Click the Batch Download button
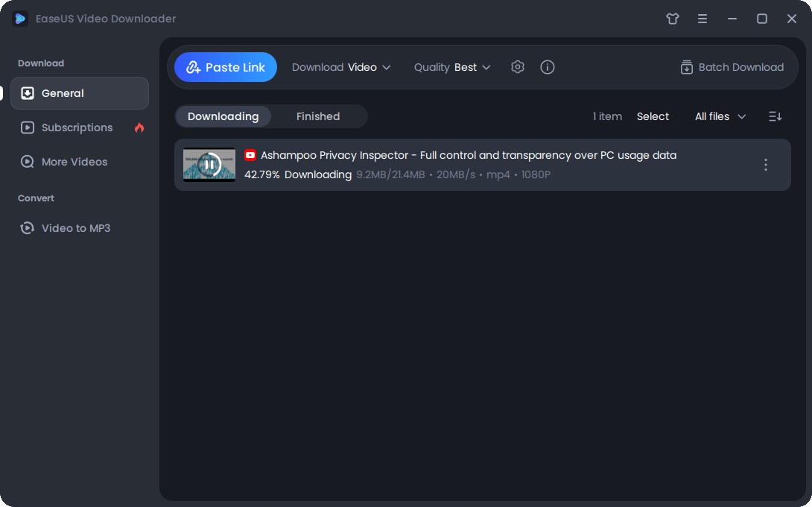Image resolution: width=812 pixels, height=507 pixels. (x=732, y=67)
